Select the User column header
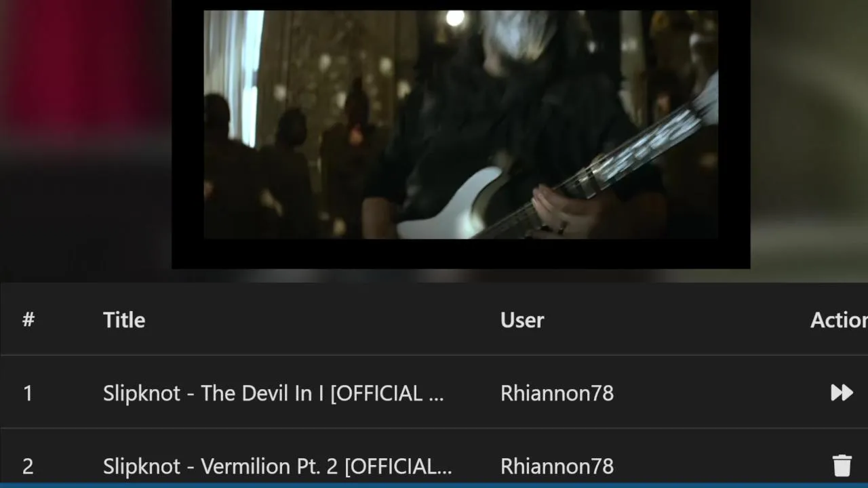This screenshot has height=488, width=868. click(522, 320)
